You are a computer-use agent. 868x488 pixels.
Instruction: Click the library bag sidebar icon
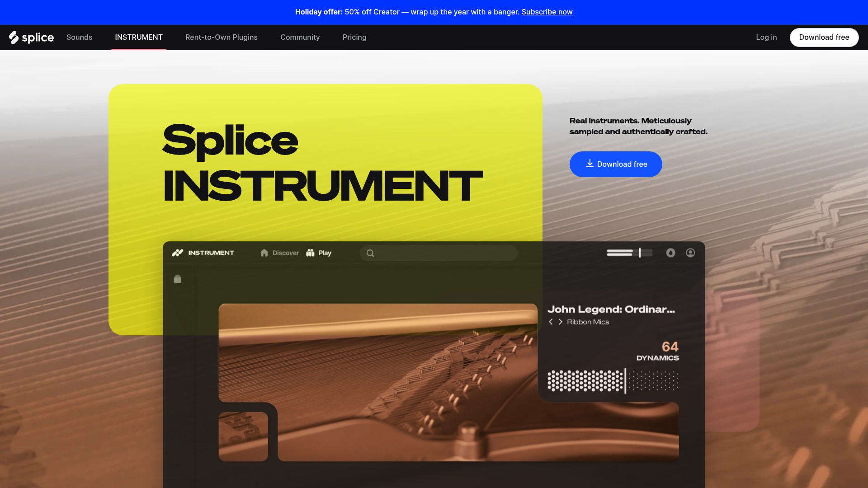(x=178, y=279)
